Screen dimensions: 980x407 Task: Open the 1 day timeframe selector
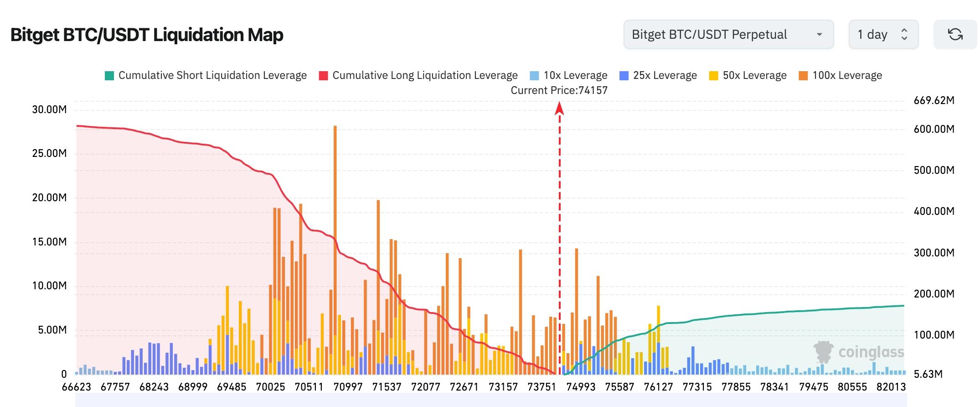tap(883, 34)
